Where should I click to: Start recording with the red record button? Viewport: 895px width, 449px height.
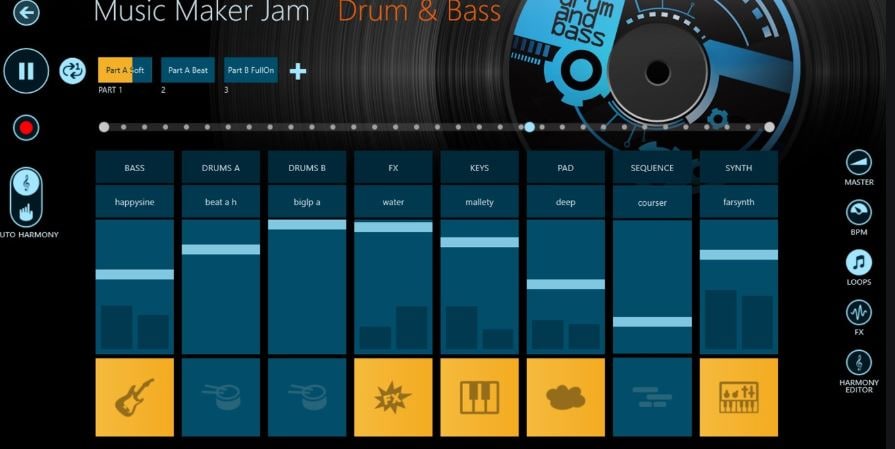click(26, 128)
